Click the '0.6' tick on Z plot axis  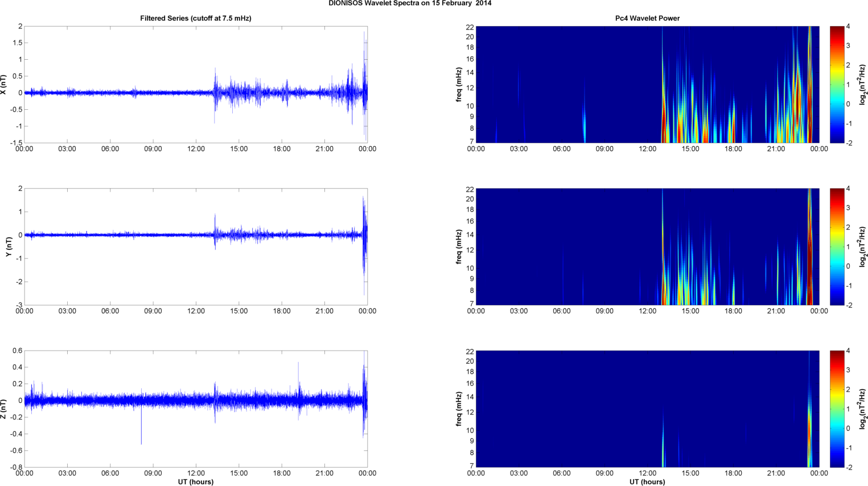click(x=18, y=351)
